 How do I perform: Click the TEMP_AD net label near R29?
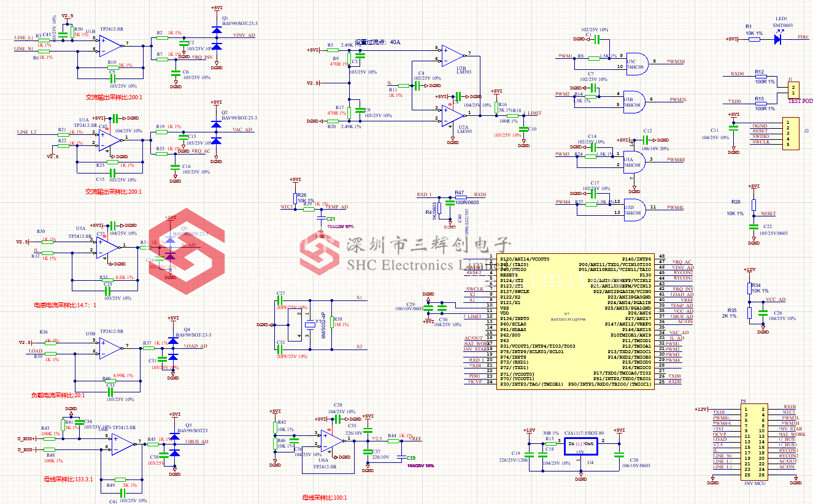[x=337, y=207]
